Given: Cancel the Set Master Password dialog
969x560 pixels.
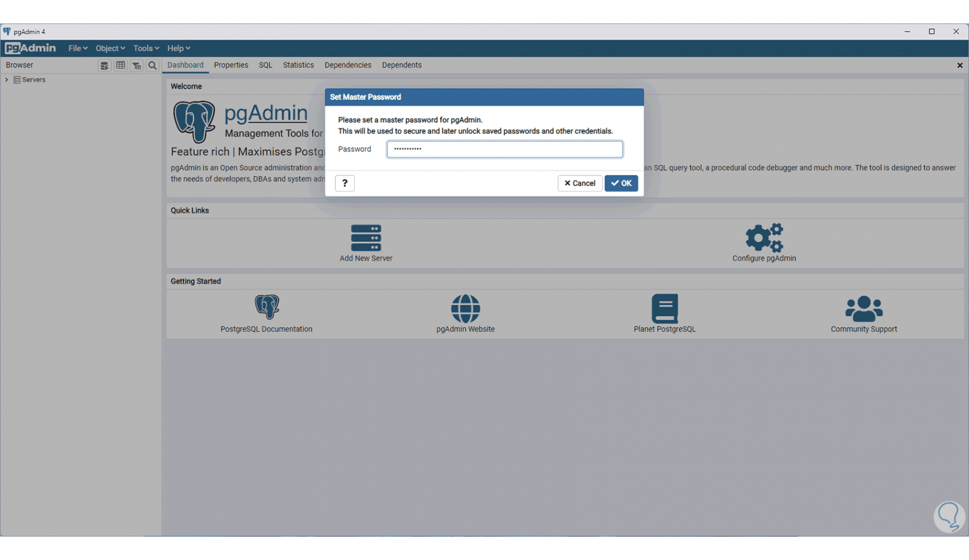Looking at the screenshot, I should click(x=580, y=183).
